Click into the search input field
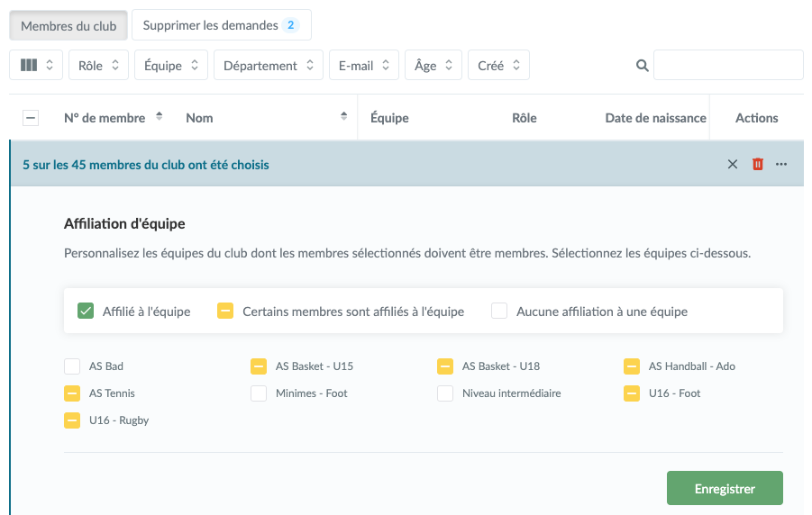This screenshot has height=515, width=812. point(728,66)
